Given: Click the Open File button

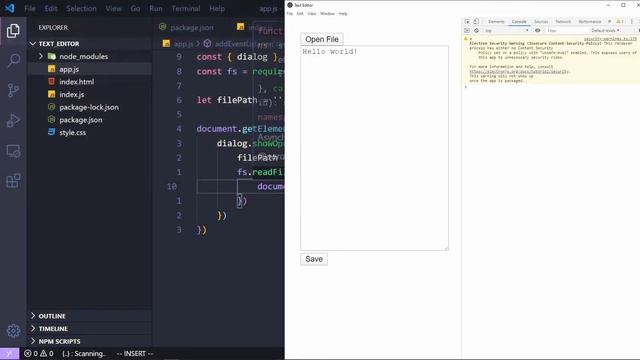Looking at the screenshot, I should (322, 39).
